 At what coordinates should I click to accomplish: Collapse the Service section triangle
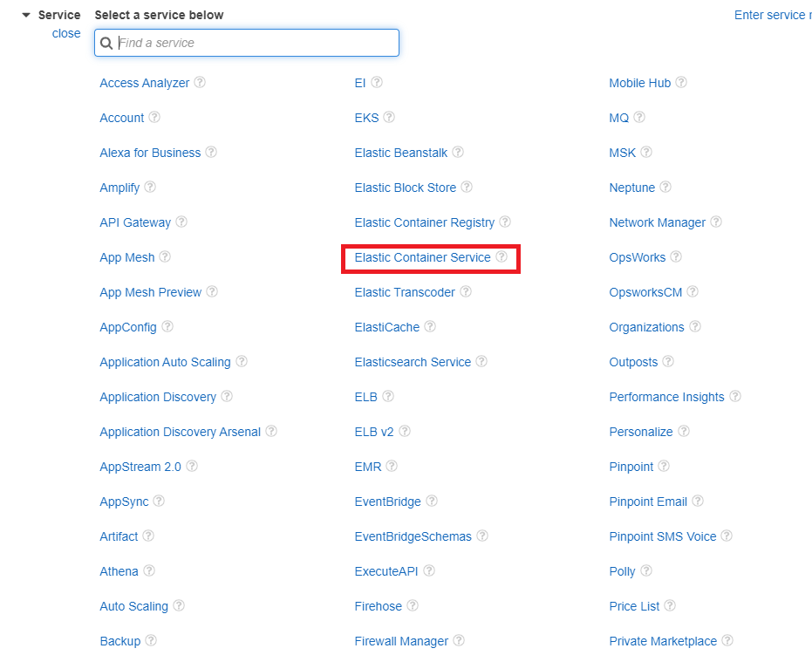coord(26,15)
